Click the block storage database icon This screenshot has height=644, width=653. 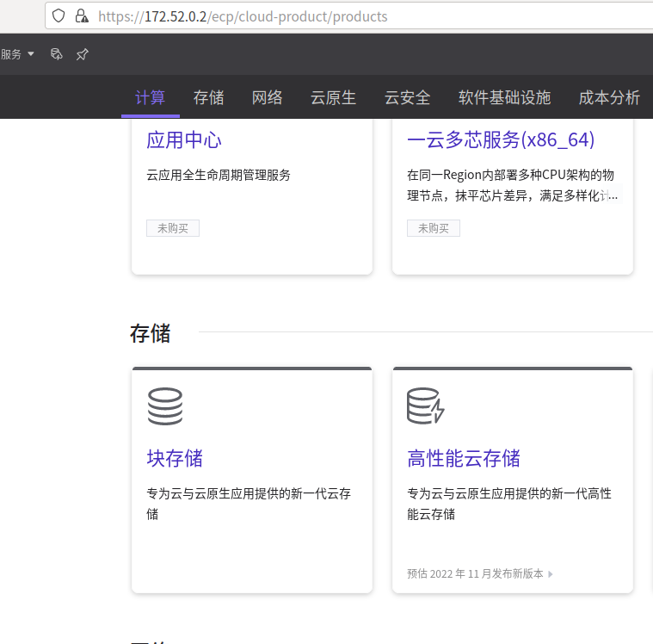point(164,406)
